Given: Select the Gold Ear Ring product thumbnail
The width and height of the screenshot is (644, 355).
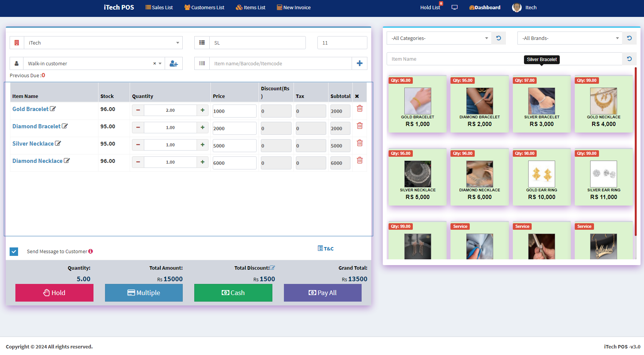Looking at the screenshot, I should pyautogui.click(x=541, y=174).
